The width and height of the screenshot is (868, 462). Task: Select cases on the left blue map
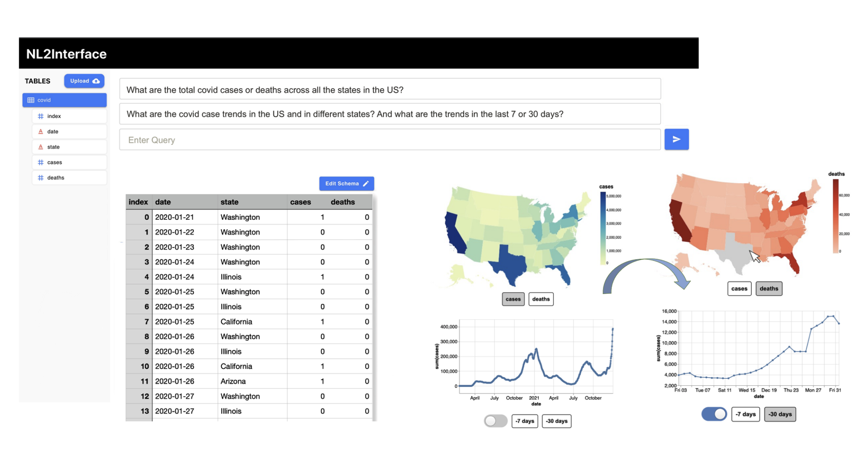(x=513, y=299)
